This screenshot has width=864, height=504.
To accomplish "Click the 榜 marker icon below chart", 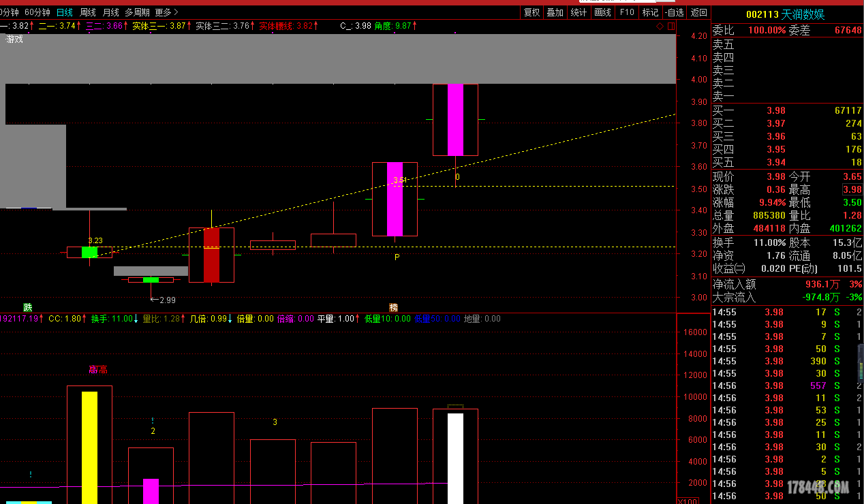I will point(393,307).
